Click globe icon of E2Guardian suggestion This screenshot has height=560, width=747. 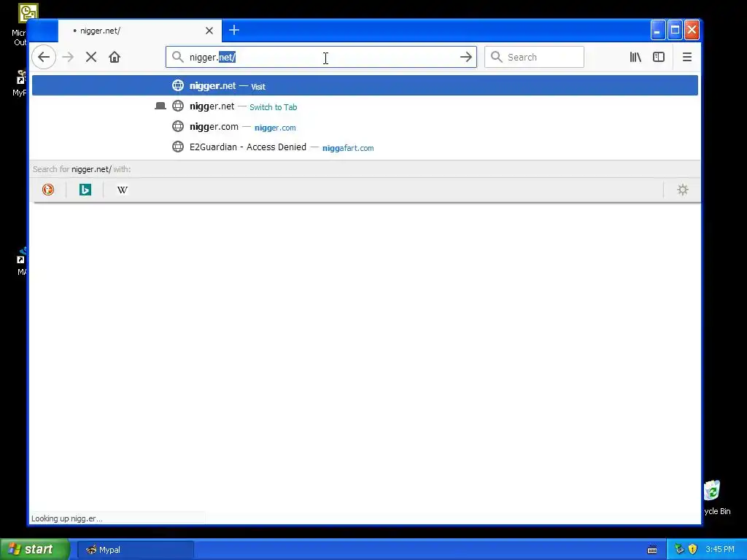pyautogui.click(x=178, y=147)
